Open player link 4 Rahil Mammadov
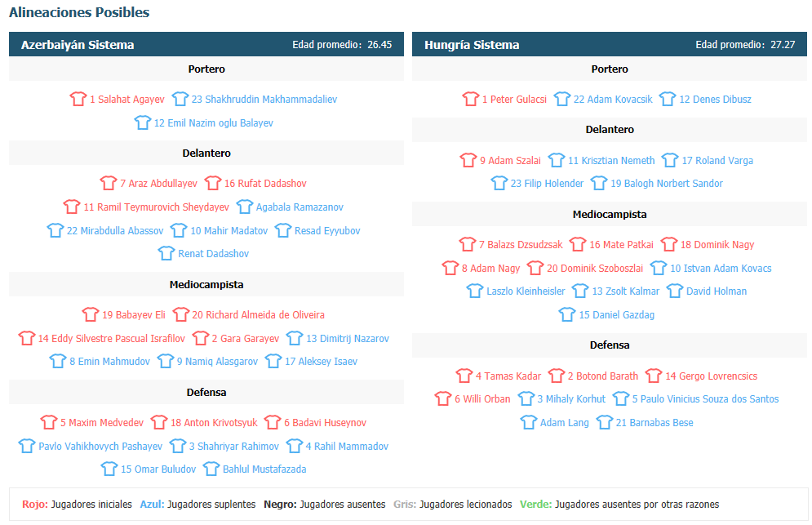This screenshot has width=812, height=525. coord(347,447)
